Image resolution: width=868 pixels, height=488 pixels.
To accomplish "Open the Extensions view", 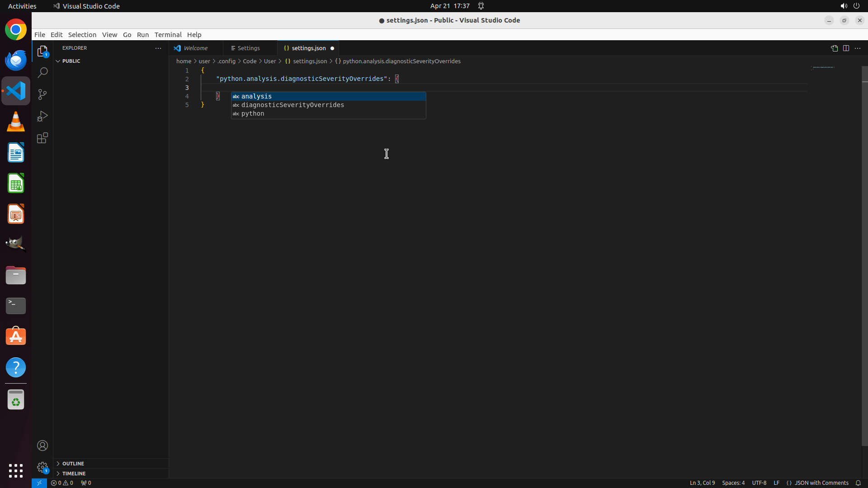I will point(42,138).
